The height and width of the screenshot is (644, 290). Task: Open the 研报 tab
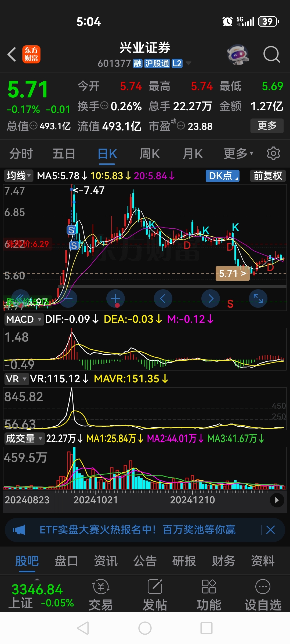(x=184, y=561)
